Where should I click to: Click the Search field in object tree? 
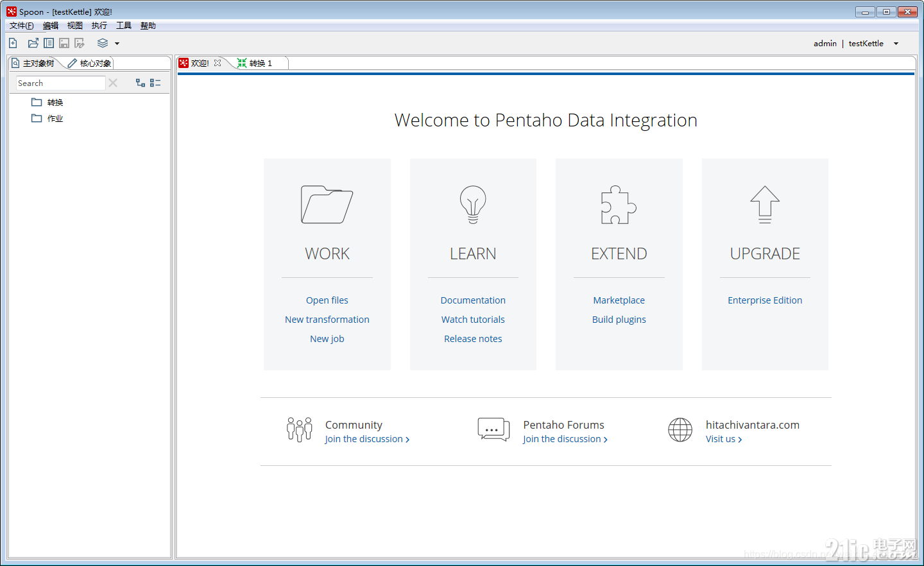click(x=60, y=83)
